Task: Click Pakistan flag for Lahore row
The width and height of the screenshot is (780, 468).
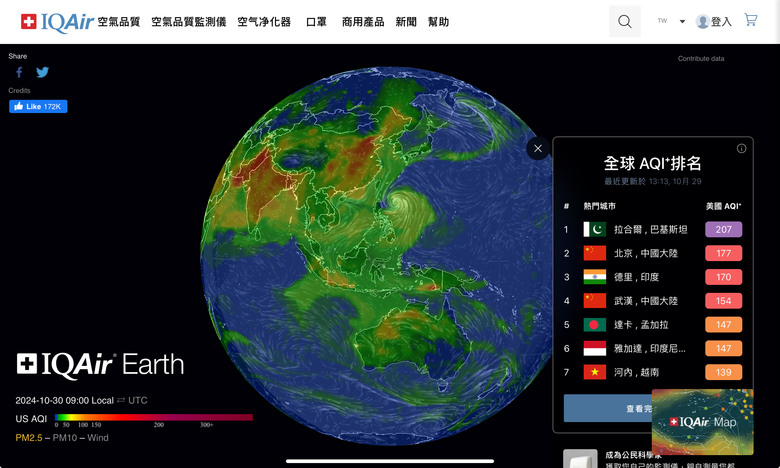Action: [x=594, y=229]
